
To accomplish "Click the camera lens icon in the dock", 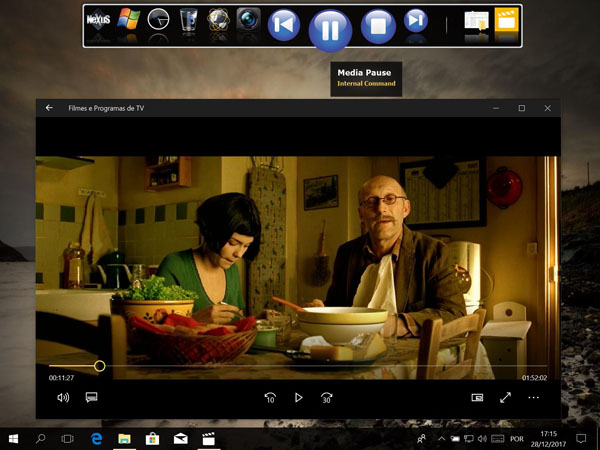I will tap(249, 20).
